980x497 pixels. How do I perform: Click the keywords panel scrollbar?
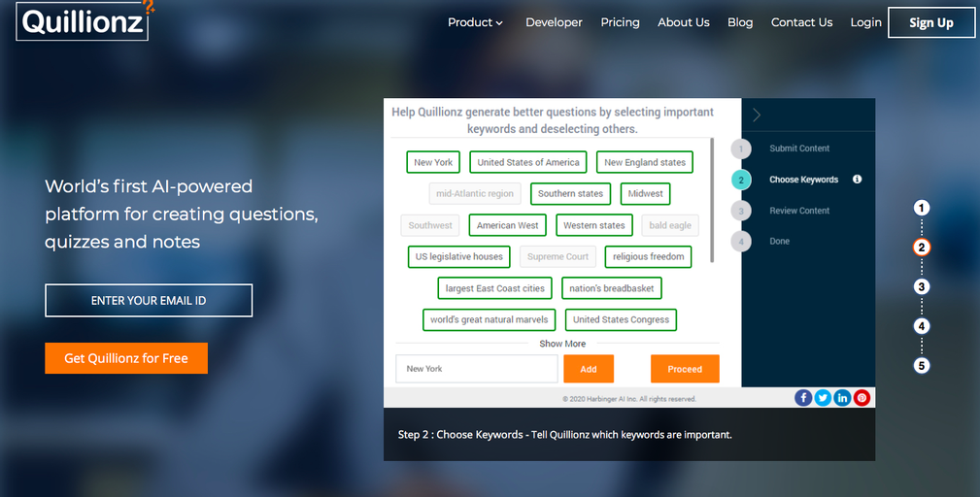(712, 200)
